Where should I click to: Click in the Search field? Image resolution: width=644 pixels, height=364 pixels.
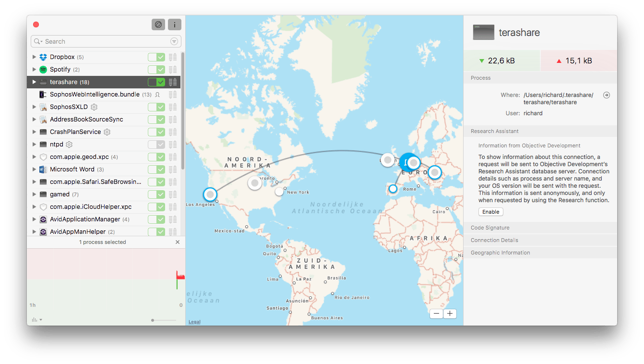[x=106, y=41]
